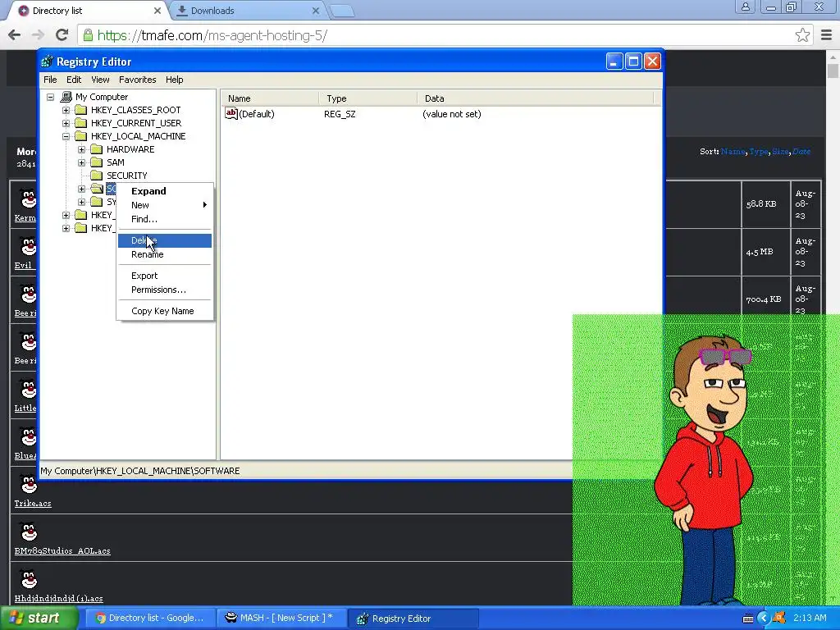
Task: Click the Data column header
Action: [x=536, y=98]
